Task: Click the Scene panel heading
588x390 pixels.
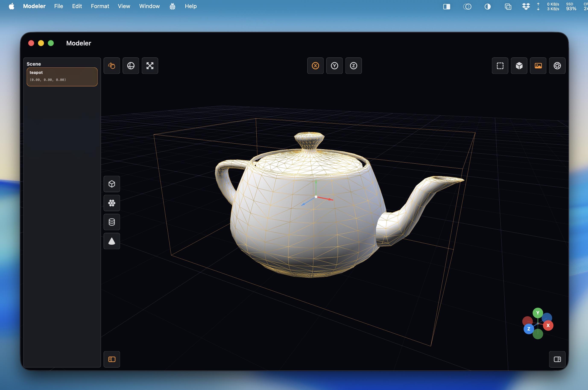Action: pyautogui.click(x=34, y=64)
